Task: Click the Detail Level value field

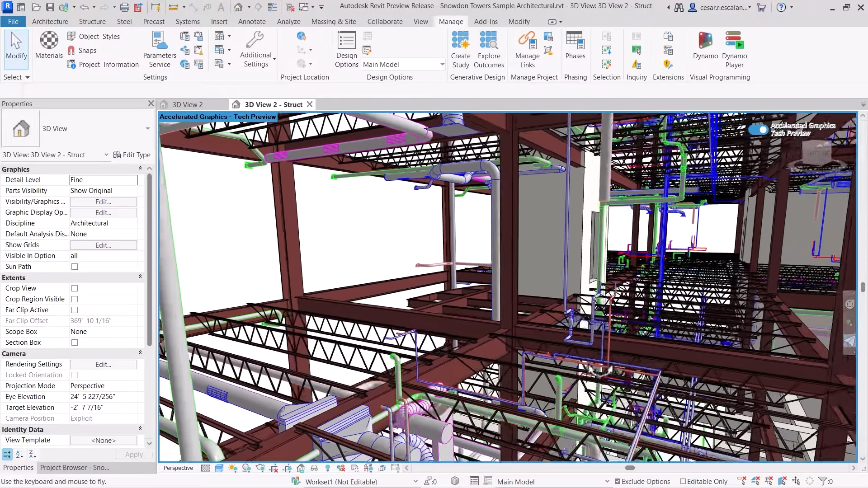Action: (x=103, y=180)
